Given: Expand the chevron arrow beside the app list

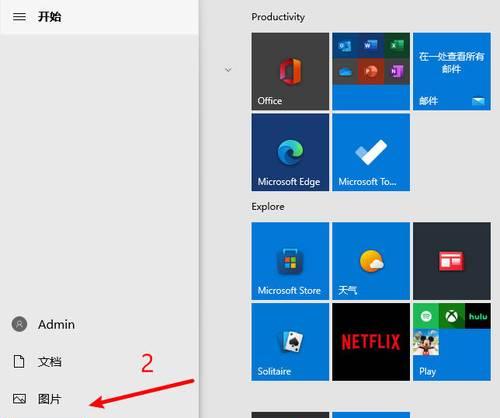Looking at the screenshot, I should pyautogui.click(x=228, y=70).
